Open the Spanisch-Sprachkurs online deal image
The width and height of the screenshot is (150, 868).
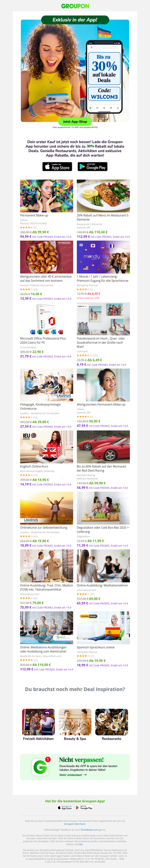(x=103, y=628)
